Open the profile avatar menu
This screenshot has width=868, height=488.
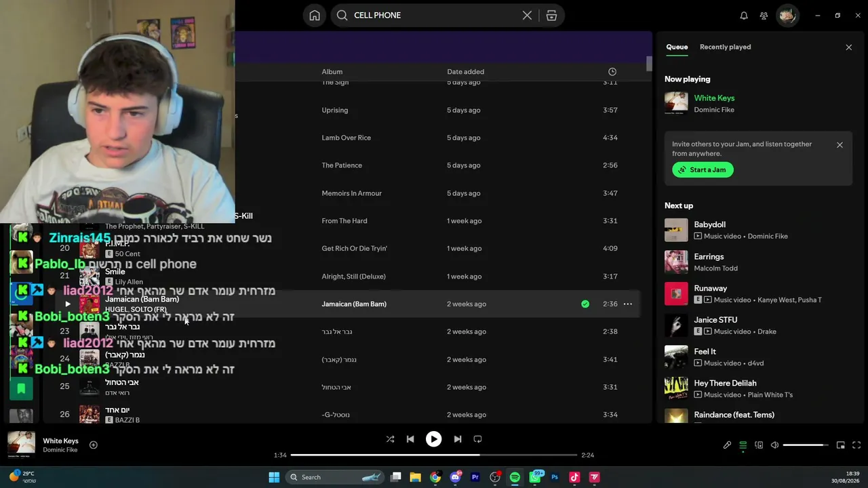pos(787,16)
